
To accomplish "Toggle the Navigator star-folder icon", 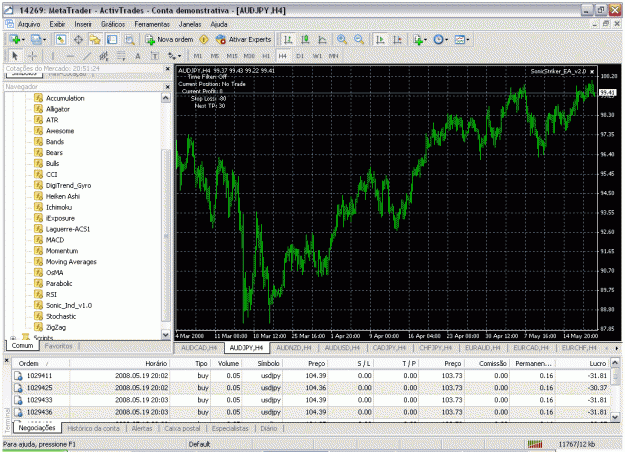I will pyautogui.click(x=95, y=39).
